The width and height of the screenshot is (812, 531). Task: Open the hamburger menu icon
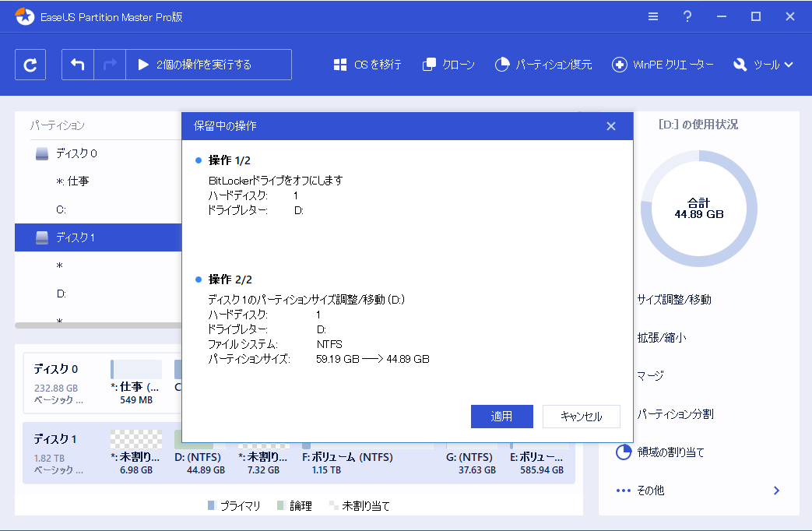[x=652, y=16]
